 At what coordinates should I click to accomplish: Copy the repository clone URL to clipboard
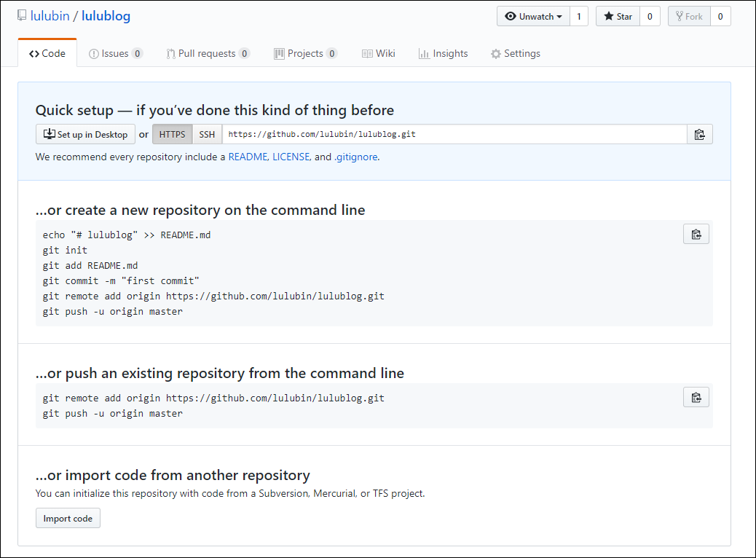(x=700, y=135)
